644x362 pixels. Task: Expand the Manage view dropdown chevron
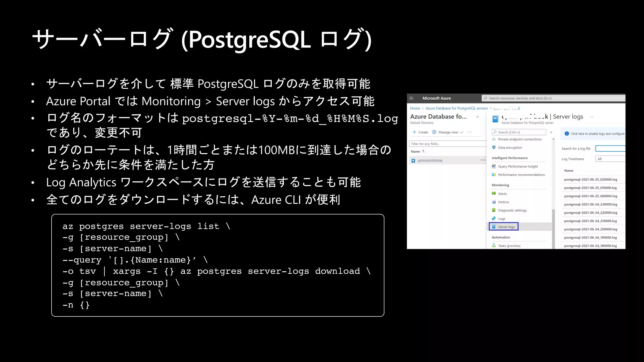462,132
